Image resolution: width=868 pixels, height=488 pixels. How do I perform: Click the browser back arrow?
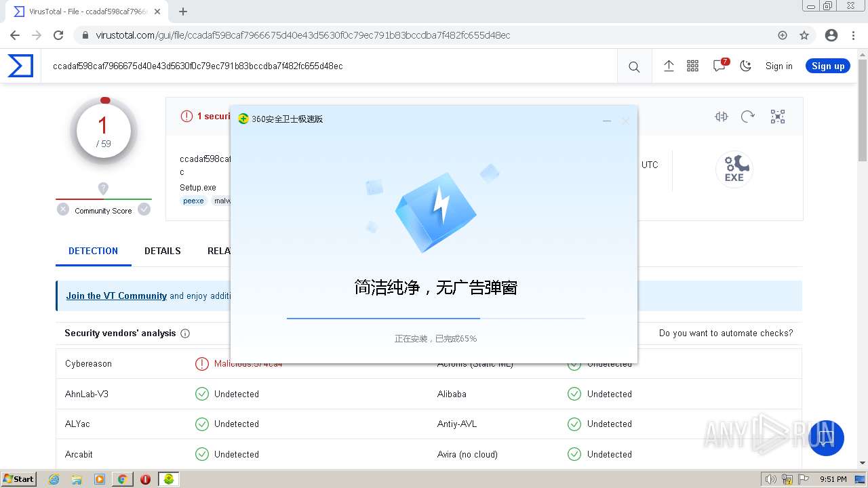(15, 35)
